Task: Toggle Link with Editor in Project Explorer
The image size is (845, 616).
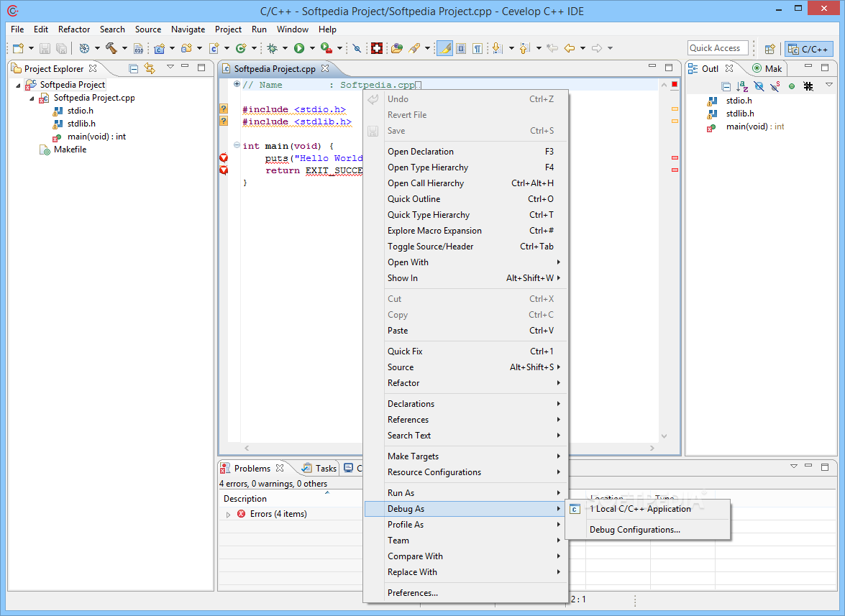Action: coord(150,68)
